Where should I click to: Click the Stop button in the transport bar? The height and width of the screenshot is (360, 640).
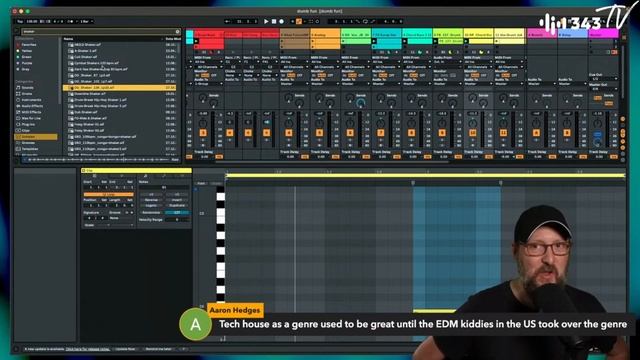(274, 21)
